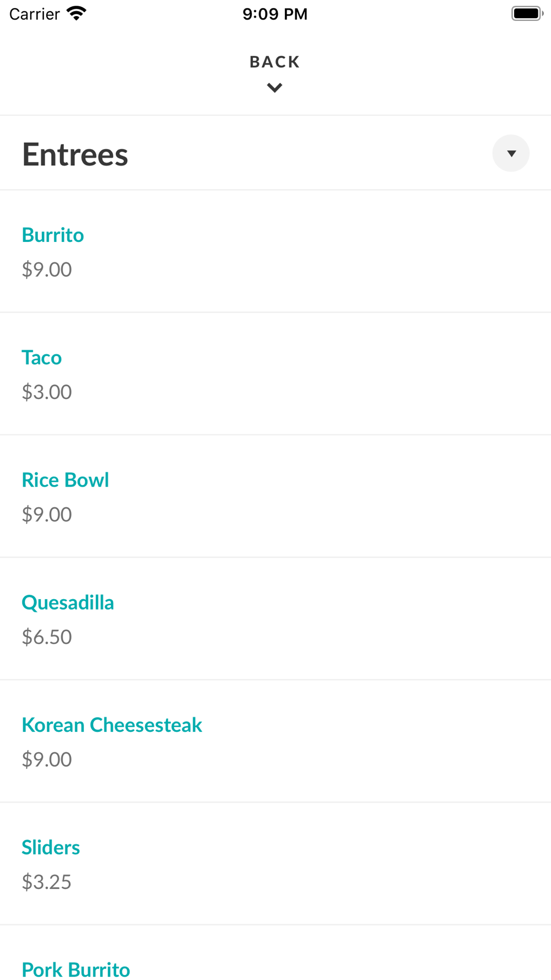Tap the $9.00 price under Rice Bowl
Viewport: 551px width, 980px height.
[47, 514]
